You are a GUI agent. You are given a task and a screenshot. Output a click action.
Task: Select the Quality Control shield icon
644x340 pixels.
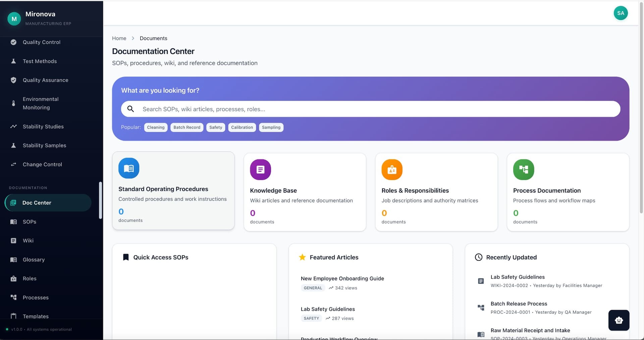click(13, 42)
